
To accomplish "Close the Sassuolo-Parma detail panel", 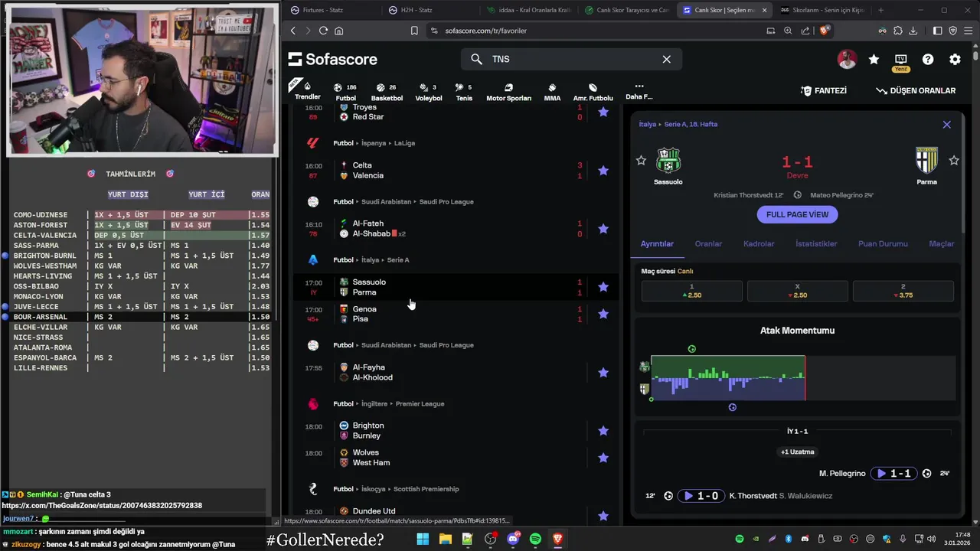I will (946, 125).
